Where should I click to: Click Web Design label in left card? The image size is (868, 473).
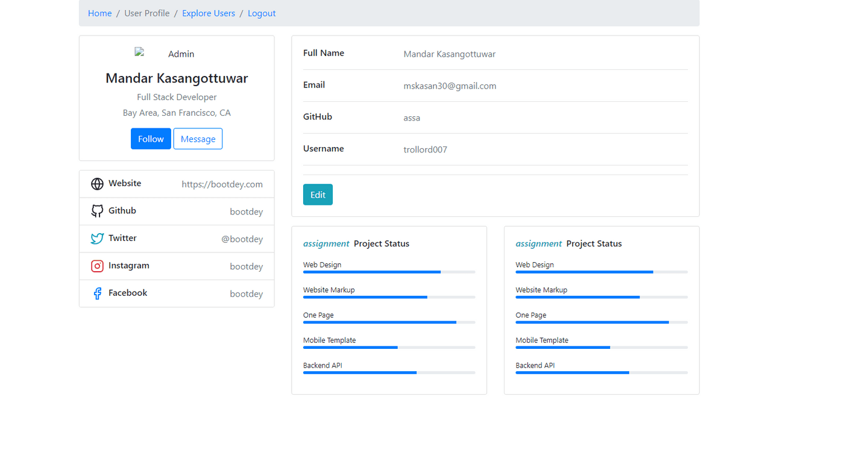pyautogui.click(x=322, y=265)
